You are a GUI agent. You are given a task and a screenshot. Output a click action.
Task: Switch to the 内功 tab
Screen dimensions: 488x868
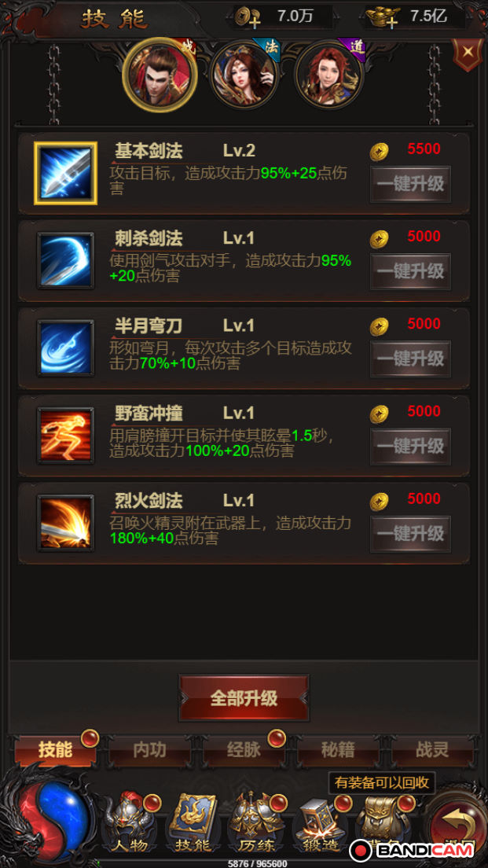pos(149,750)
